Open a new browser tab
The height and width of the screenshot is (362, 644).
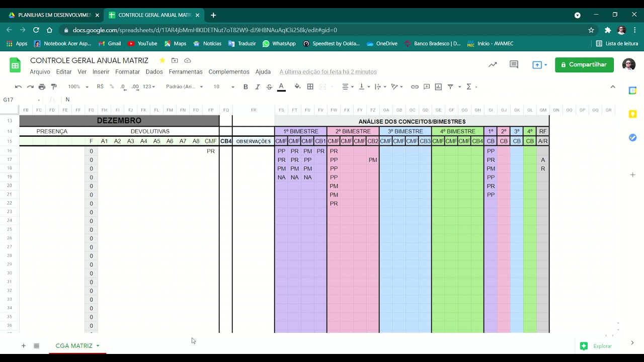[x=213, y=15]
